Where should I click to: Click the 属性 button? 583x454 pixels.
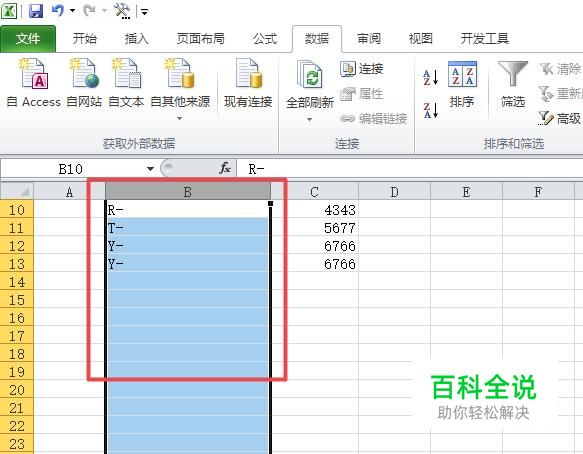click(362, 94)
